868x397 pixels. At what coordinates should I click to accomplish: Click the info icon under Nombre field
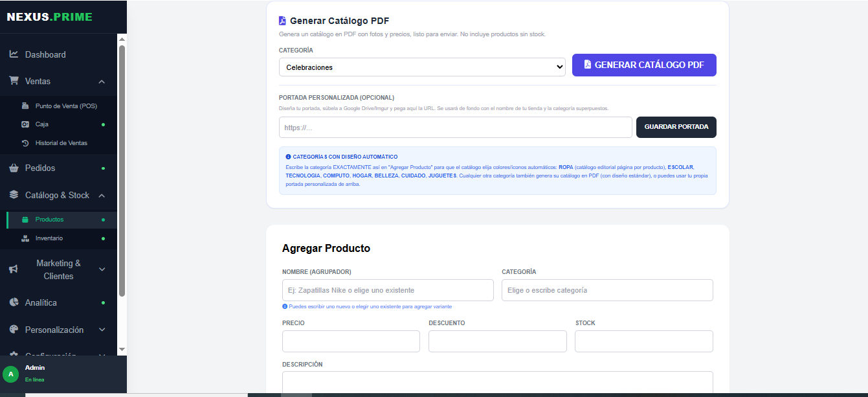coord(285,306)
